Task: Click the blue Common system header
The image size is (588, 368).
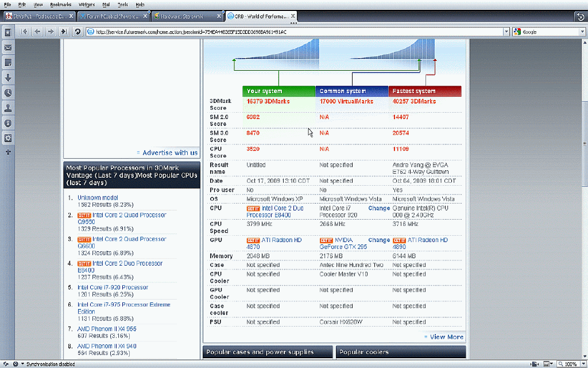Action: point(352,91)
